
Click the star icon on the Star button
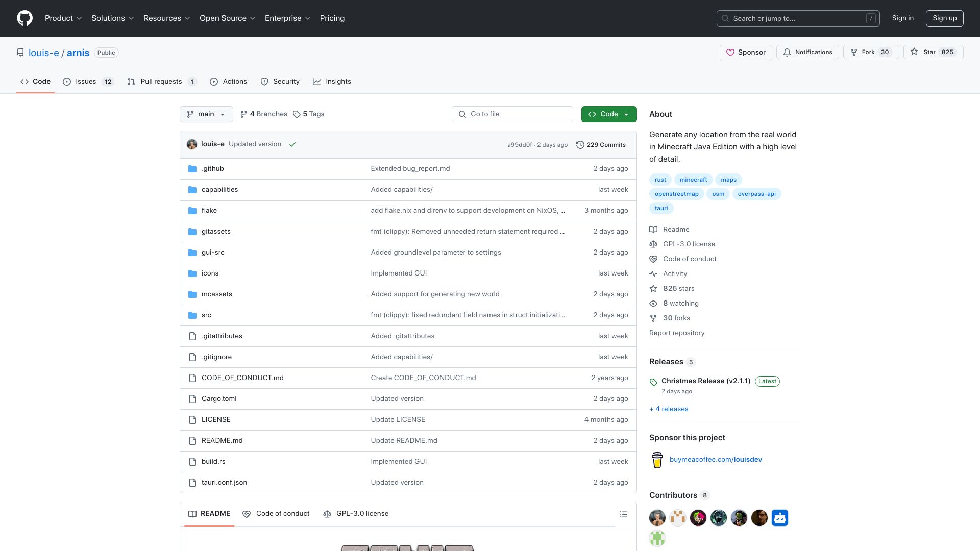pos(914,52)
